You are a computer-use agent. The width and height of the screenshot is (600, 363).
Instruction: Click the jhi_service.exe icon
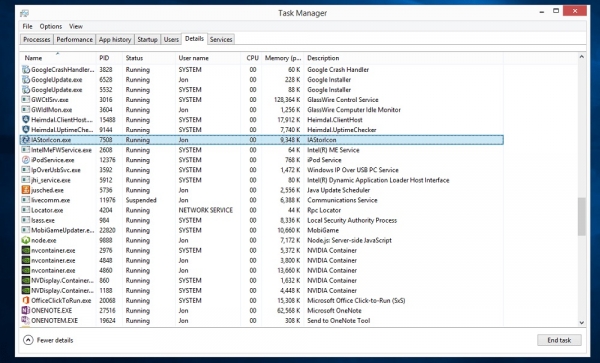point(26,180)
